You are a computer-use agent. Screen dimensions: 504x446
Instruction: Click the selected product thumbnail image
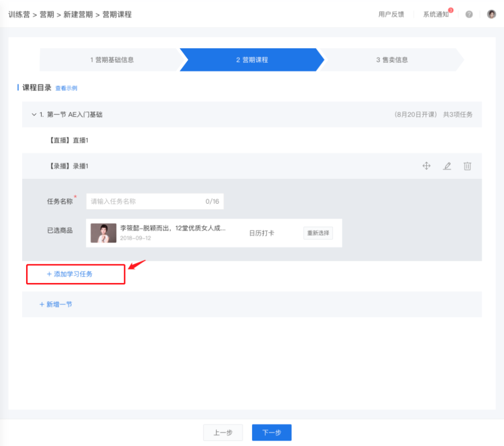[103, 233]
